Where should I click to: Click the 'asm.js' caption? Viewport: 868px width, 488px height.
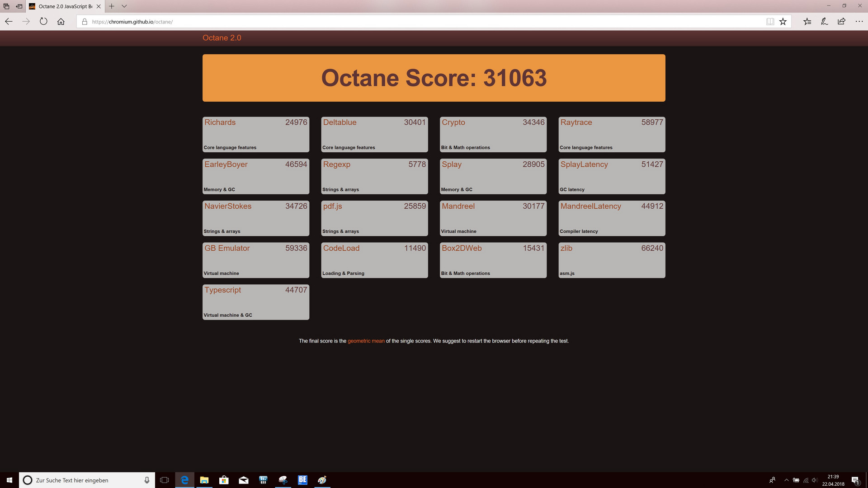pyautogui.click(x=567, y=273)
